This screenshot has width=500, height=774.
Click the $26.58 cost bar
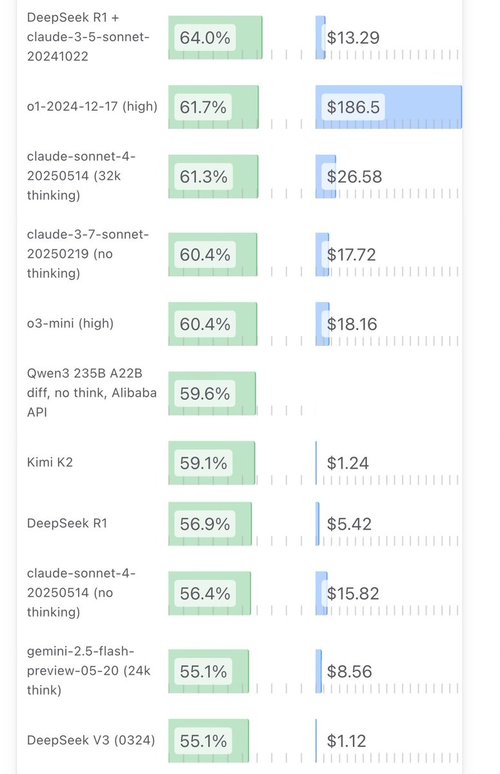tap(326, 177)
